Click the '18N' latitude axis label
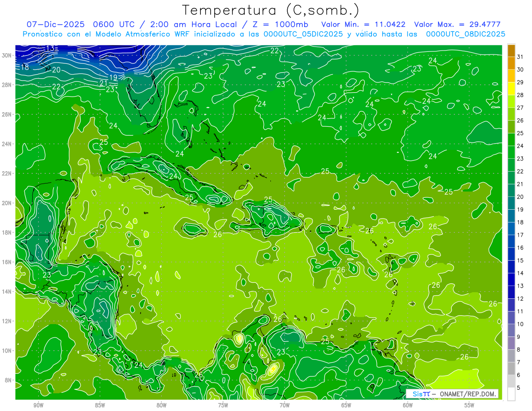Image resolution: width=532 pixels, height=411 pixels. tap(8, 232)
